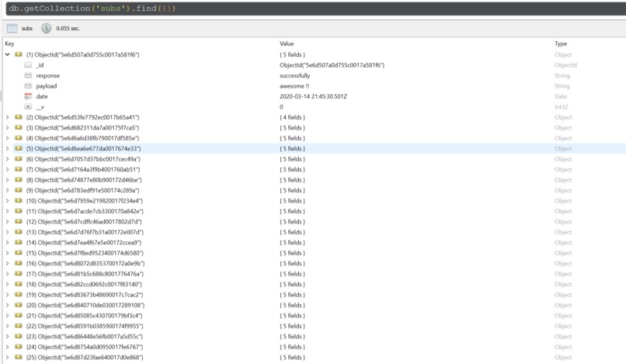The height and width of the screenshot is (364, 626).
Task: Expand document (9) chevron
Action: (x=7, y=190)
